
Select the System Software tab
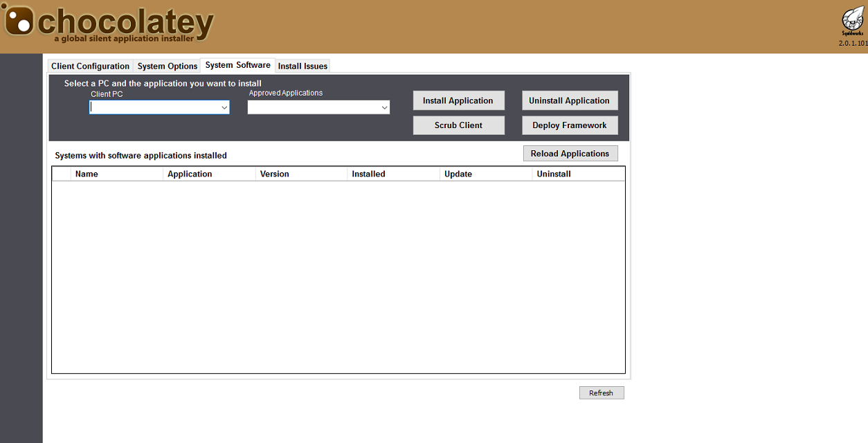tap(237, 65)
